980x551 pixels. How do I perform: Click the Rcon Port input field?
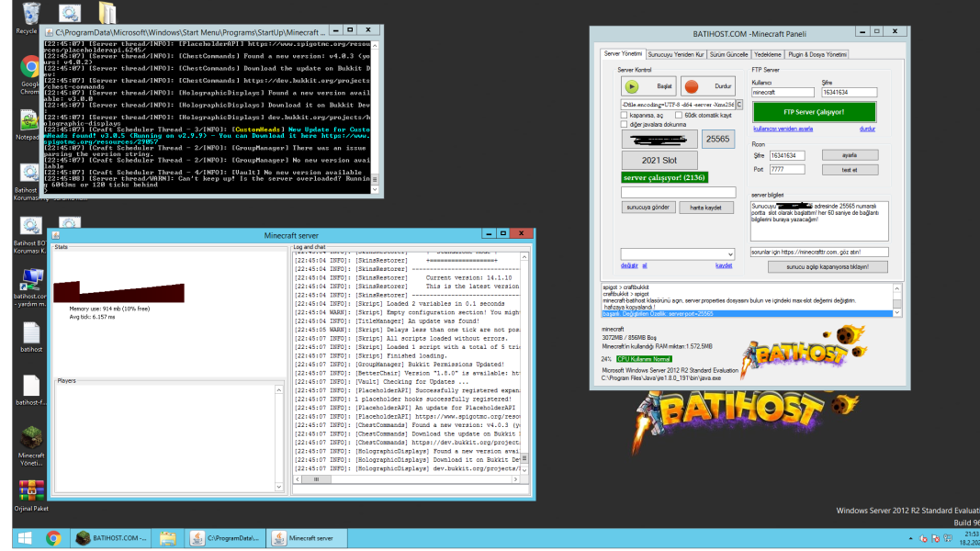point(787,169)
